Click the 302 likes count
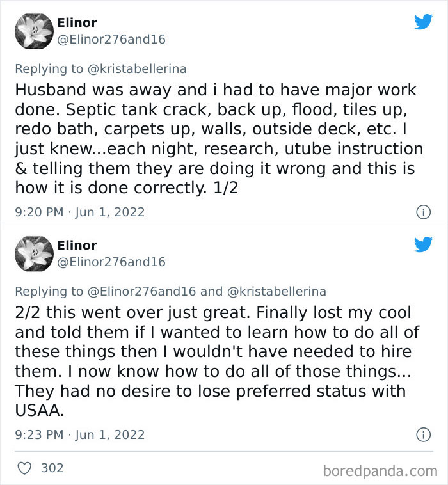448x485 pixels. pyautogui.click(x=52, y=468)
